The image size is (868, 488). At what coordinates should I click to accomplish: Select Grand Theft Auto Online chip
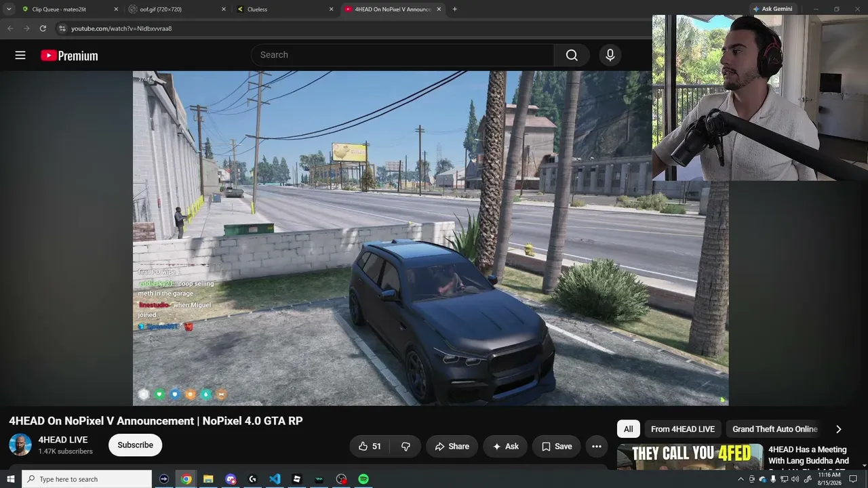[x=775, y=429]
